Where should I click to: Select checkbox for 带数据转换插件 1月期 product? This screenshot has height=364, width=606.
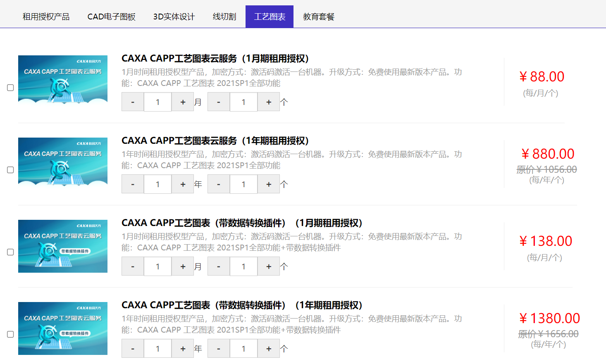pyautogui.click(x=10, y=252)
